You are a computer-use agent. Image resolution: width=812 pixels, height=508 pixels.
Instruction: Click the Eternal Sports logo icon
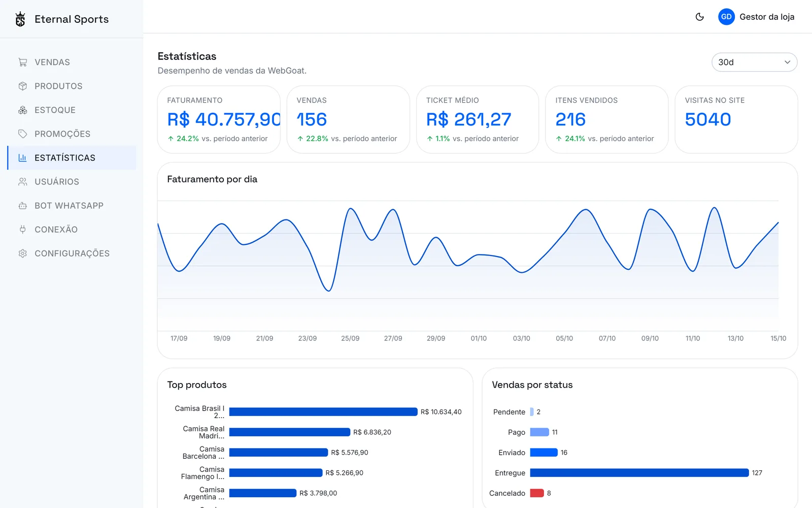pyautogui.click(x=20, y=19)
